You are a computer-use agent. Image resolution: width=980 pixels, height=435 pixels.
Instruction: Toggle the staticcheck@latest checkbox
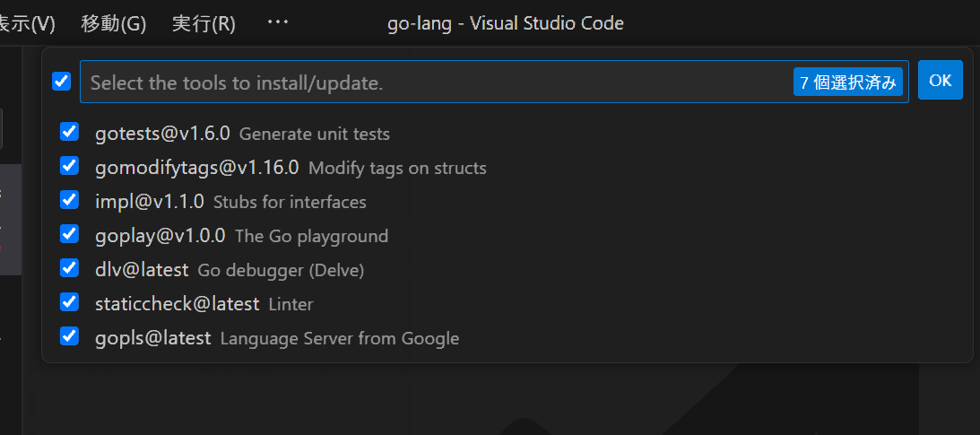69,303
